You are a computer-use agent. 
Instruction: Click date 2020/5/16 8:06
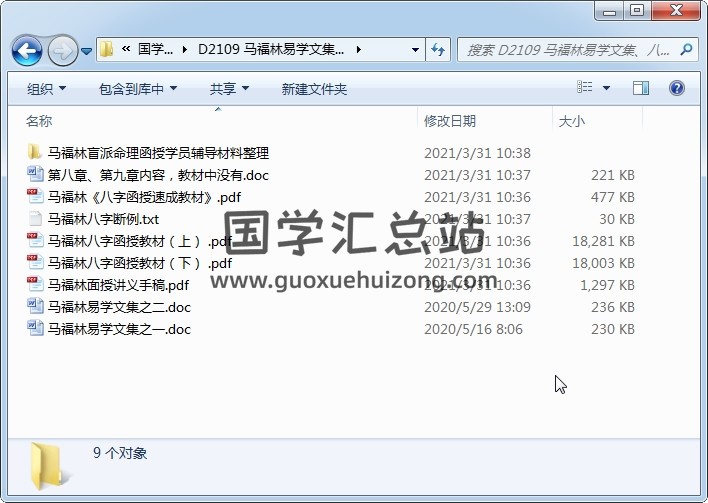(x=473, y=330)
